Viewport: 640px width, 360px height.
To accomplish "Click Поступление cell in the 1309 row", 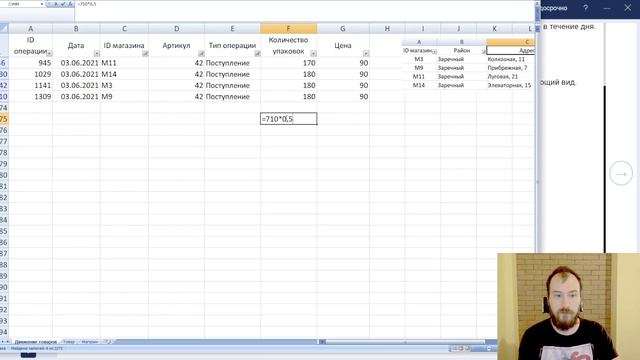I will click(232, 97).
